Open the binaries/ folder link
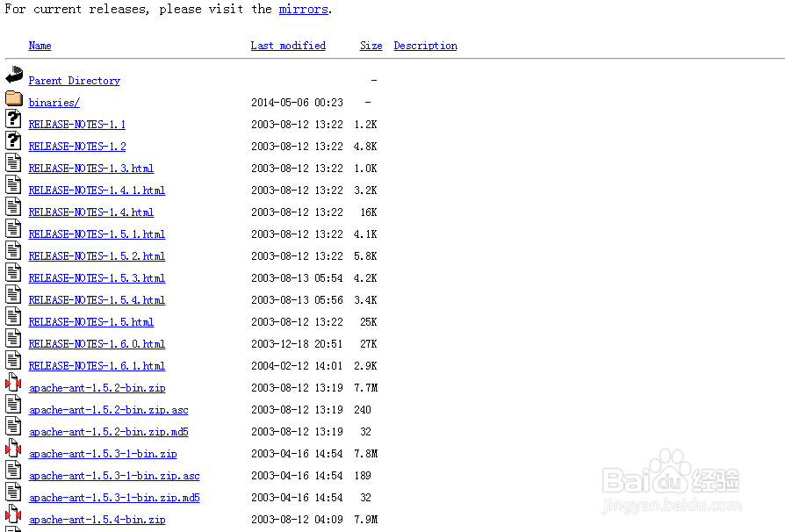This screenshot has height=532, width=785. click(x=54, y=103)
